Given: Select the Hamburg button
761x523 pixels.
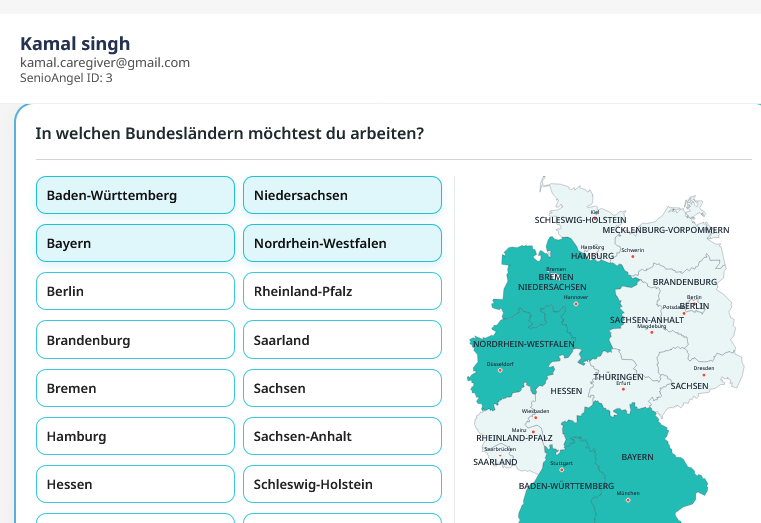Looking at the screenshot, I should tap(135, 436).
